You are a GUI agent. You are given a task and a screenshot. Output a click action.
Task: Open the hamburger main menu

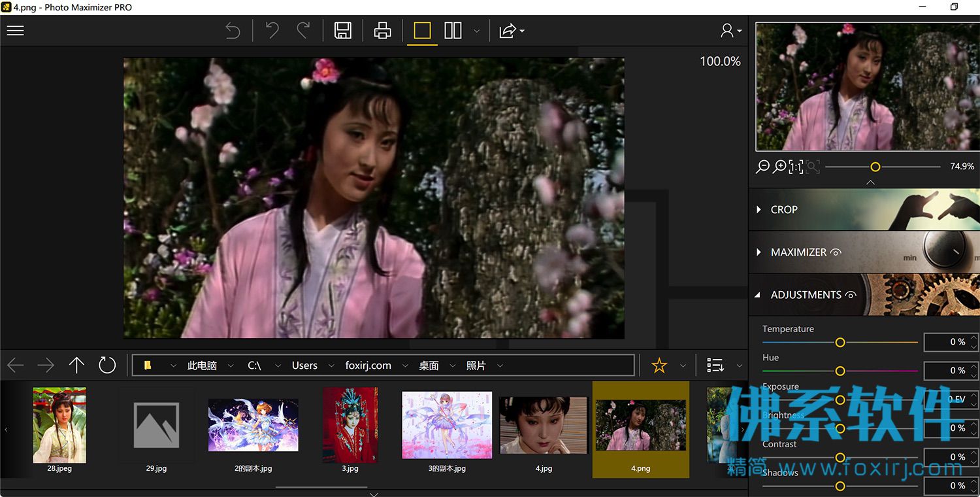15,31
